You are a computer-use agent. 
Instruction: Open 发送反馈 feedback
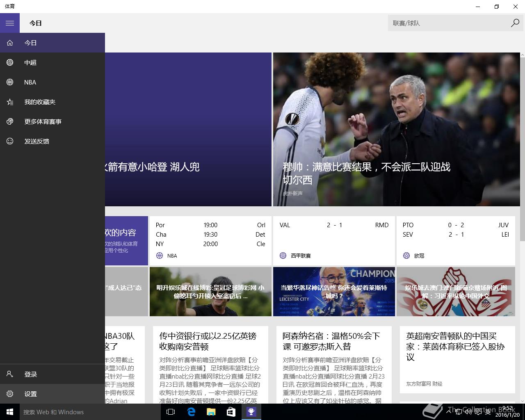coord(52,141)
